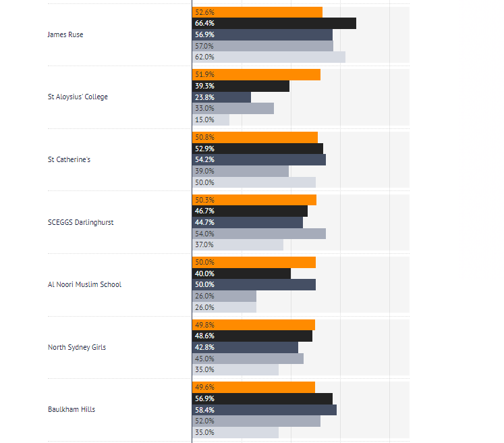Select James Ruse black 66.4% bar

274,23
